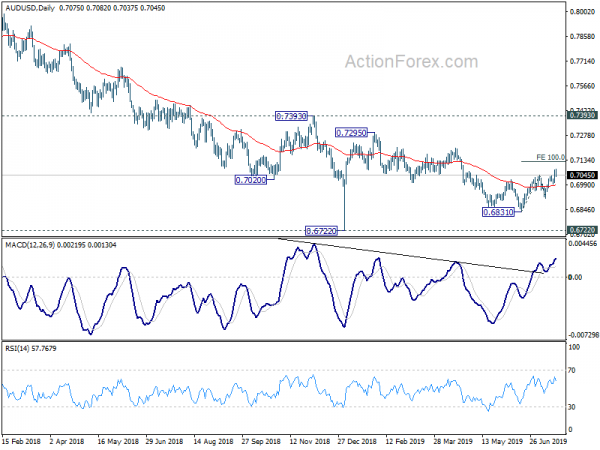Viewport: 600px width, 450px height.
Task: Select the RSI(14) indicator label
Action: [16, 348]
